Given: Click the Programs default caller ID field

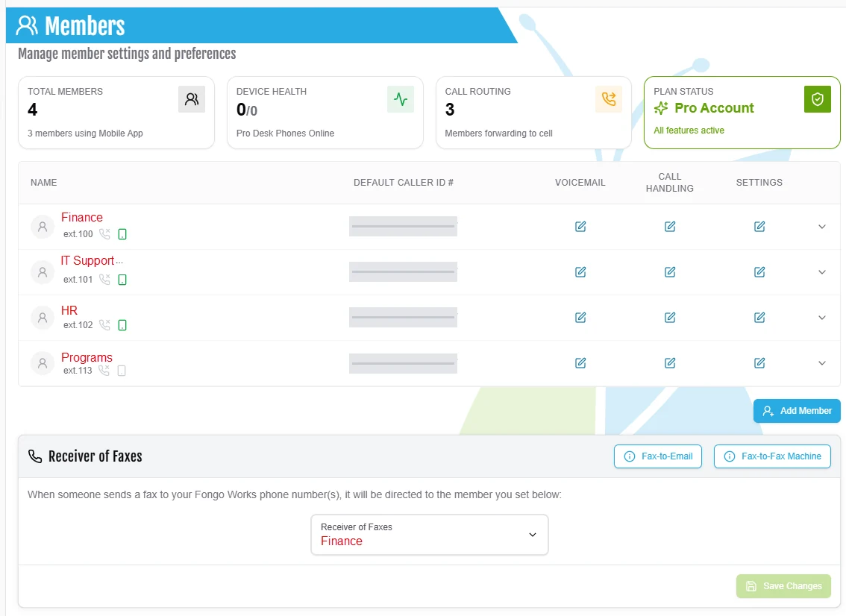Looking at the screenshot, I should click(x=403, y=363).
